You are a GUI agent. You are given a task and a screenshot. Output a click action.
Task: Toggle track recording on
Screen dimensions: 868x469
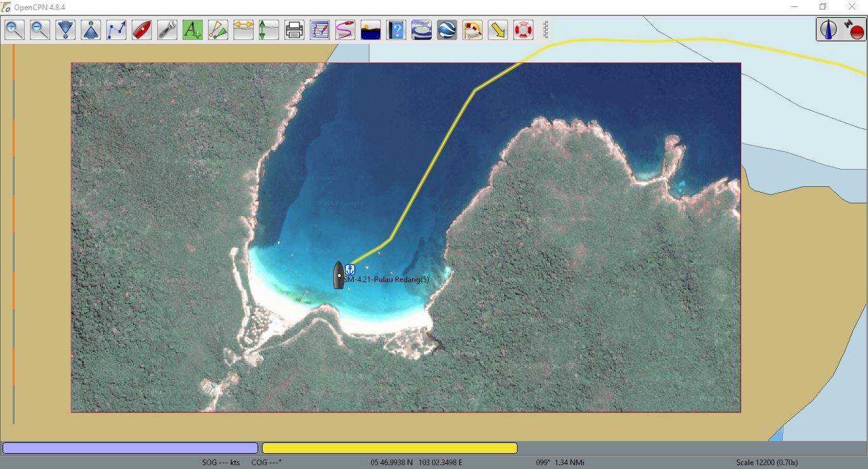tap(345, 29)
